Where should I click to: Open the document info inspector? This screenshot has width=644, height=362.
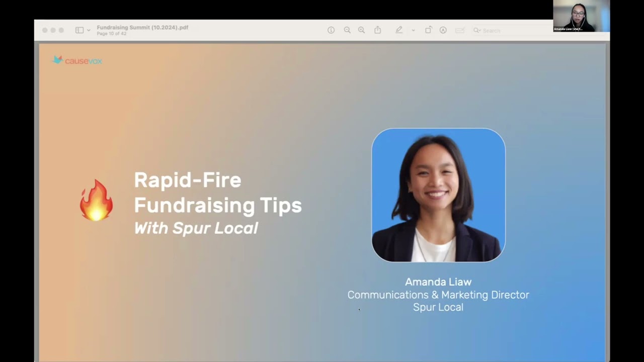pyautogui.click(x=331, y=30)
